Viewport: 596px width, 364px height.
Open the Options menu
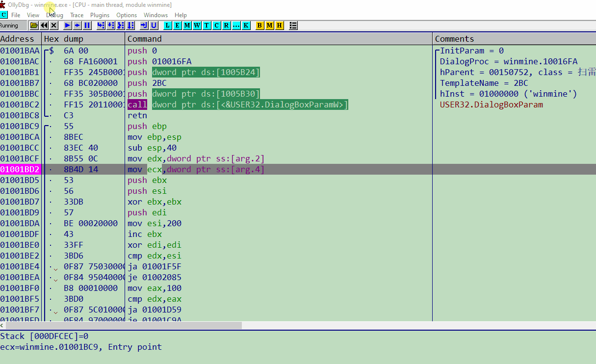pos(127,15)
